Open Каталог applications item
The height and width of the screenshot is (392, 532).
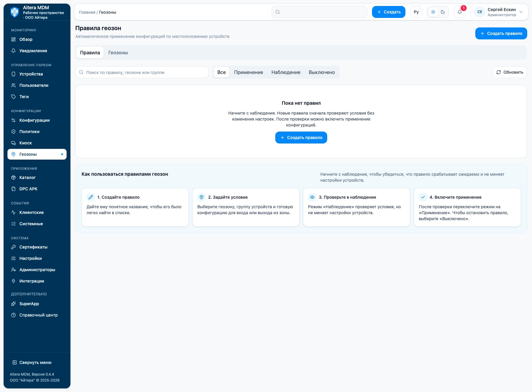(37, 178)
